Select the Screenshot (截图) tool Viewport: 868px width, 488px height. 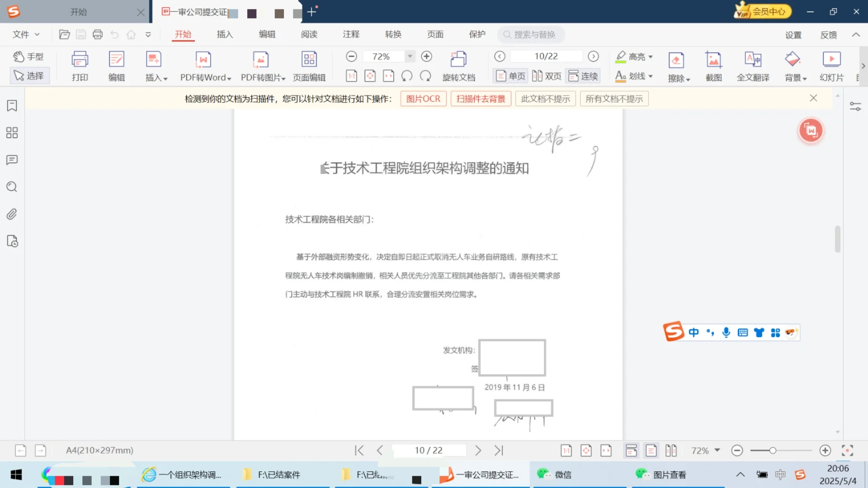[713, 66]
